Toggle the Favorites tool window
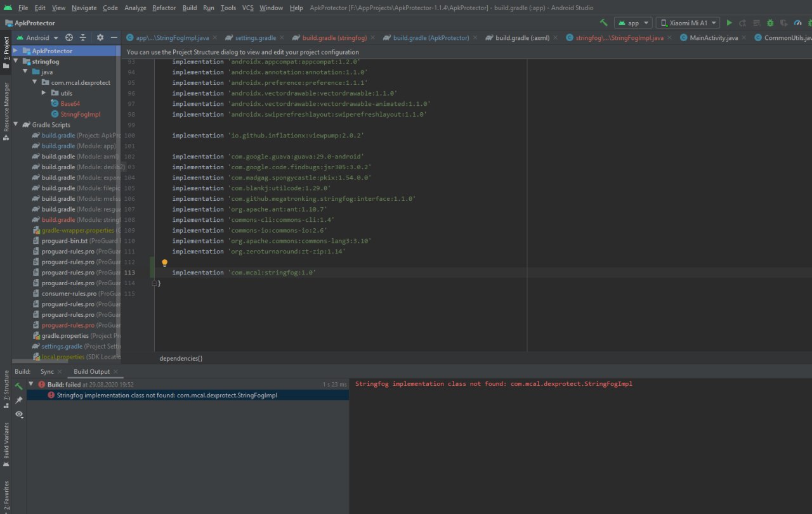812x514 pixels. pyautogui.click(x=6, y=496)
